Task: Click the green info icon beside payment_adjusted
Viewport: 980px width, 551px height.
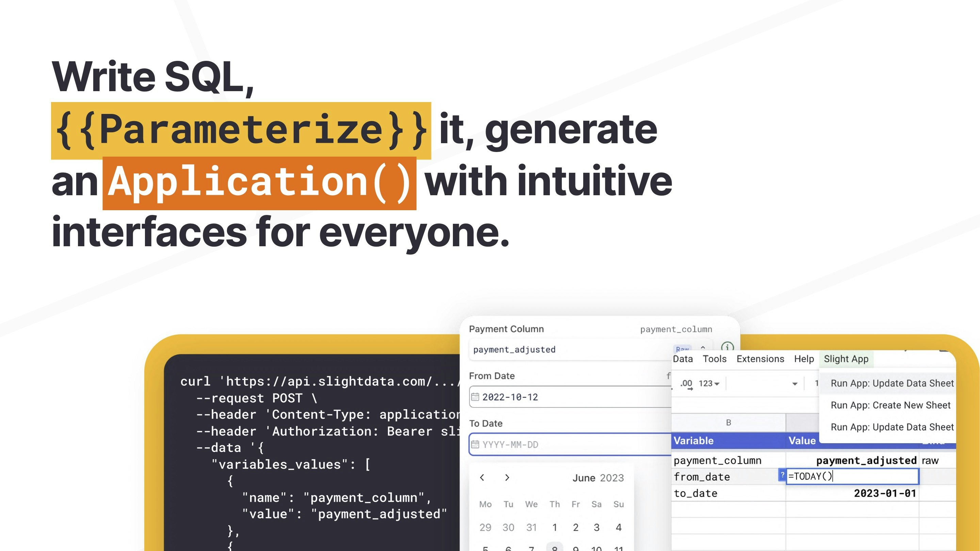Action: [727, 347]
